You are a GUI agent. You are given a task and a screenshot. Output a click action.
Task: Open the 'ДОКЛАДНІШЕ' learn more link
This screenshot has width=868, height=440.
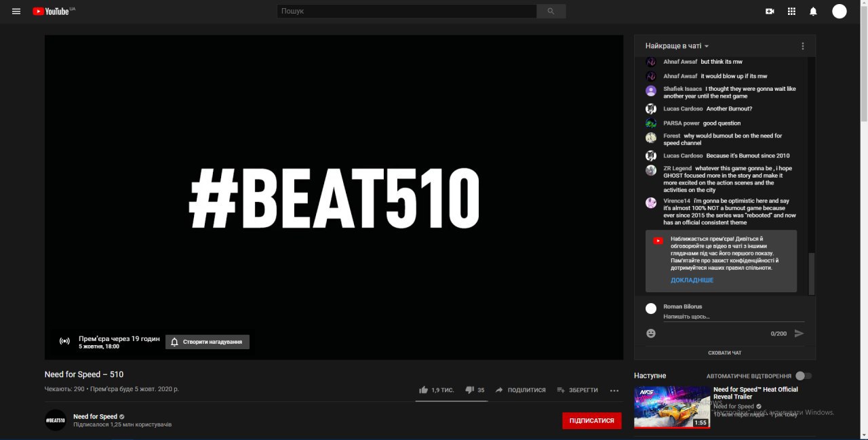coord(692,280)
